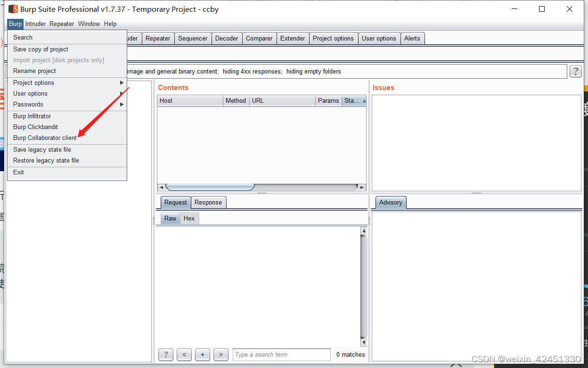Open the Burp menu in menu bar
This screenshot has height=368, width=588.
[x=15, y=24]
